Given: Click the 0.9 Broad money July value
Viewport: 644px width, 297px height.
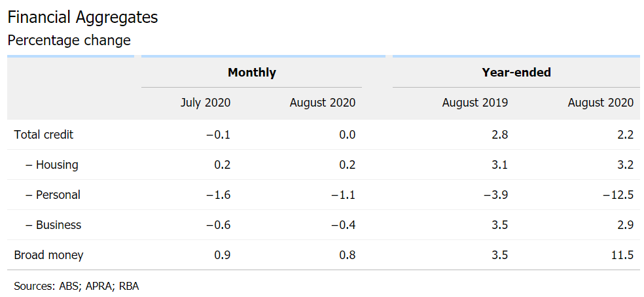Looking at the screenshot, I should 223,255.
